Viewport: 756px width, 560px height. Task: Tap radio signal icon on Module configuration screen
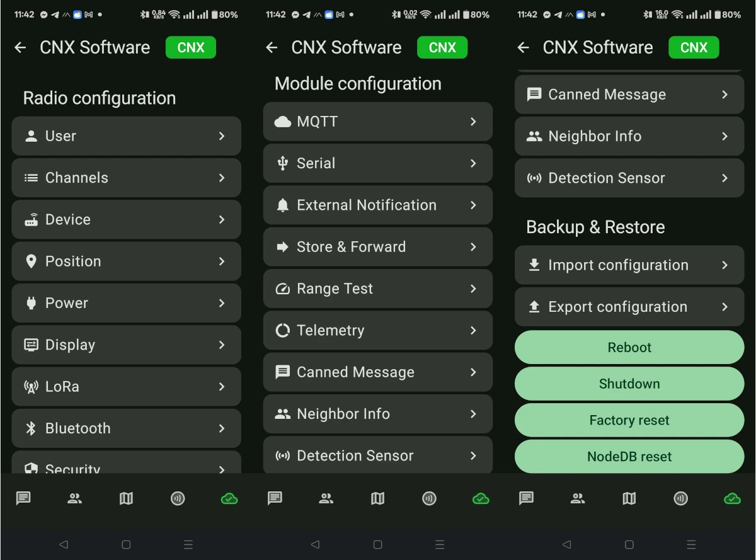(429, 499)
